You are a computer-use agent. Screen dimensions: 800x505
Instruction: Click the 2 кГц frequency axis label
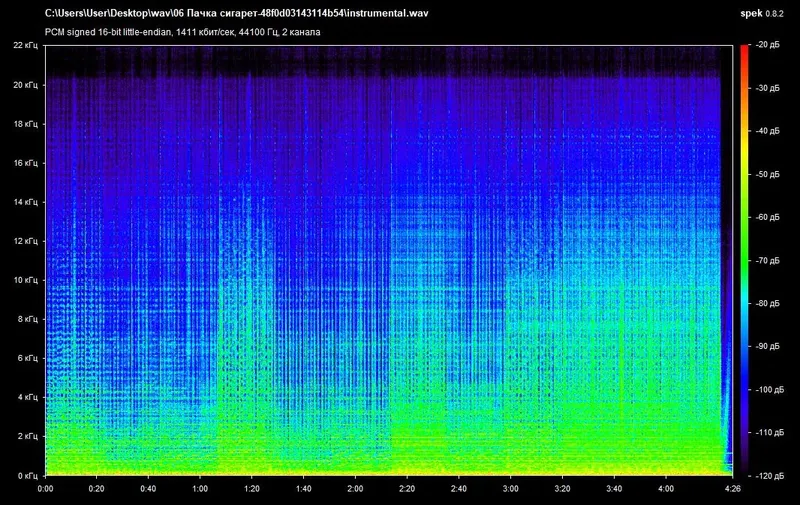click(x=28, y=436)
